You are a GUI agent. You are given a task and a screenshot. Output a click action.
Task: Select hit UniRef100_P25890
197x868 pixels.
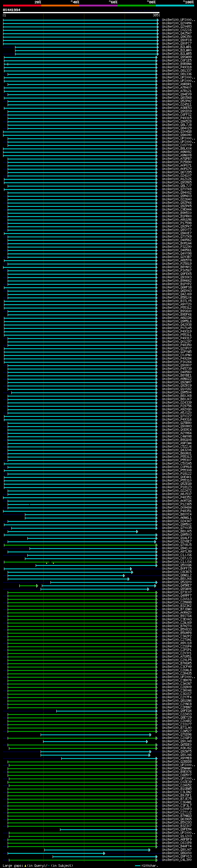(177, 162)
